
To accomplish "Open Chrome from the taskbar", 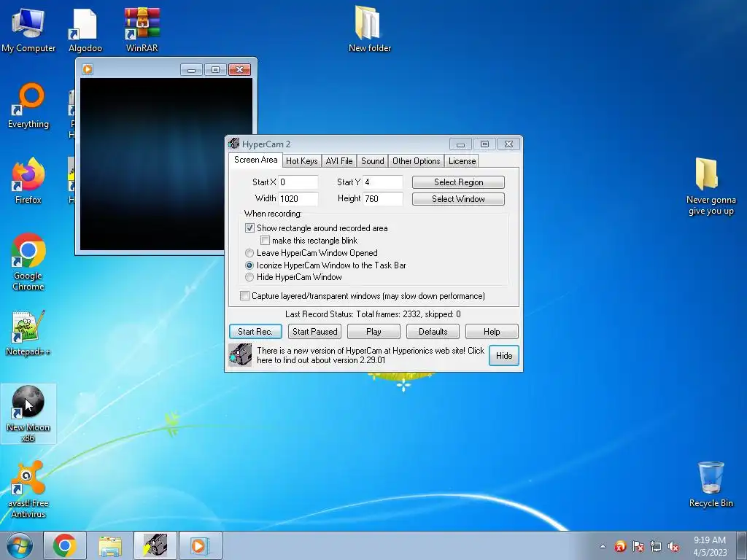I will tap(65, 545).
